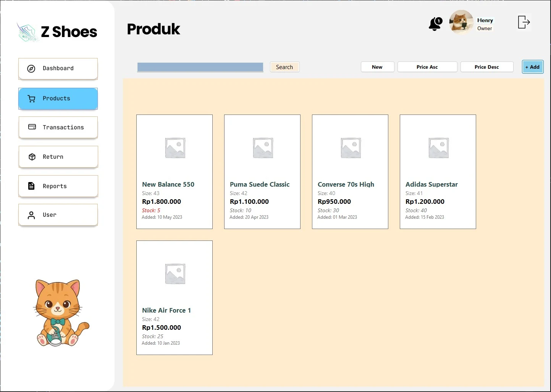Click the Products cart icon
The image size is (551, 392).
pos(32,99)
